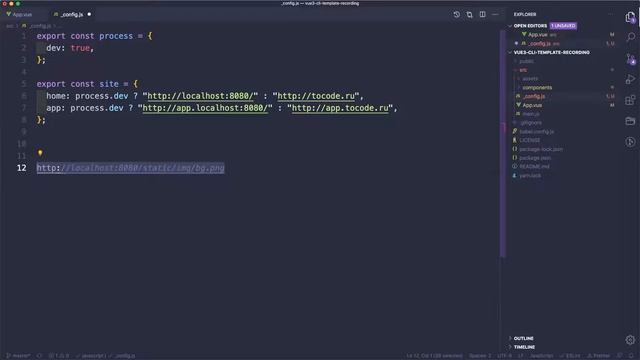Expand the components folder
This screenshot has height=360, width=640.
point(537,87)
